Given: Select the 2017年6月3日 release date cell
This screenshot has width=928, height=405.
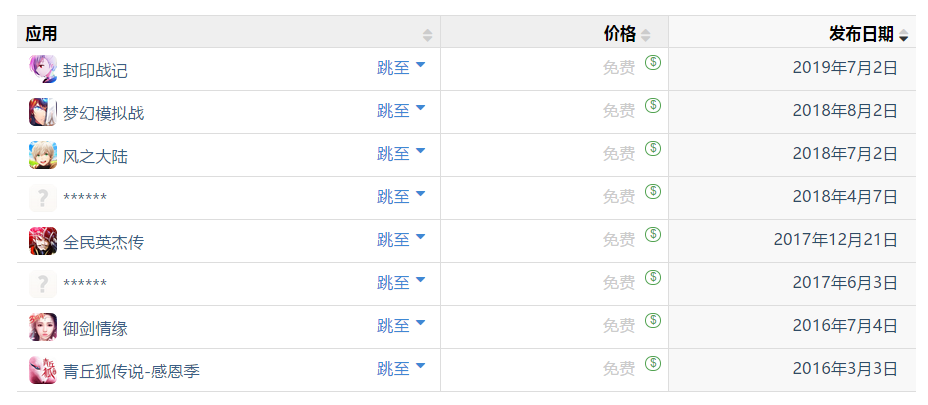Looking at the screenshot, I should (845, 283).
